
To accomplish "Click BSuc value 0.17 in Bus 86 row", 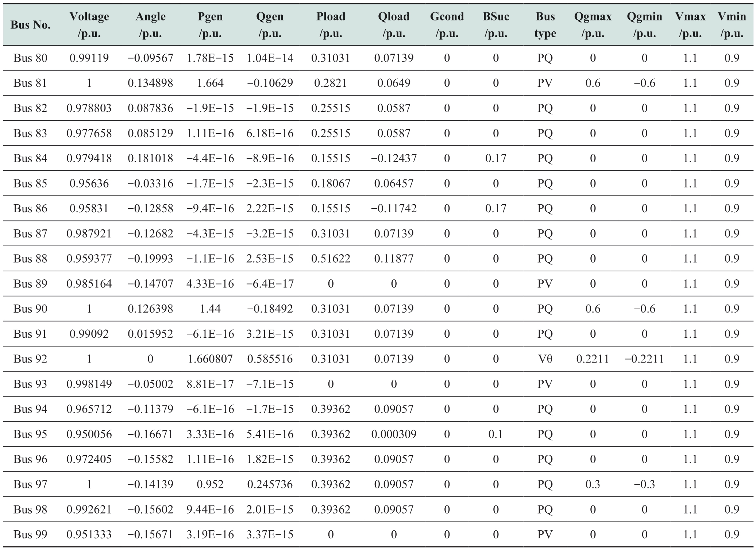I will click(x=496, y=209).
